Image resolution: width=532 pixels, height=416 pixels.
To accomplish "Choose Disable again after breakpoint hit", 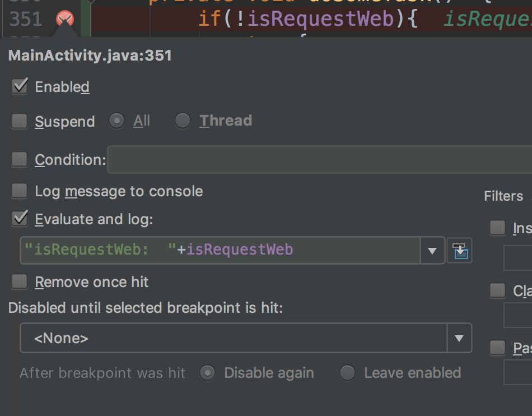I will [x=207, y=372].
